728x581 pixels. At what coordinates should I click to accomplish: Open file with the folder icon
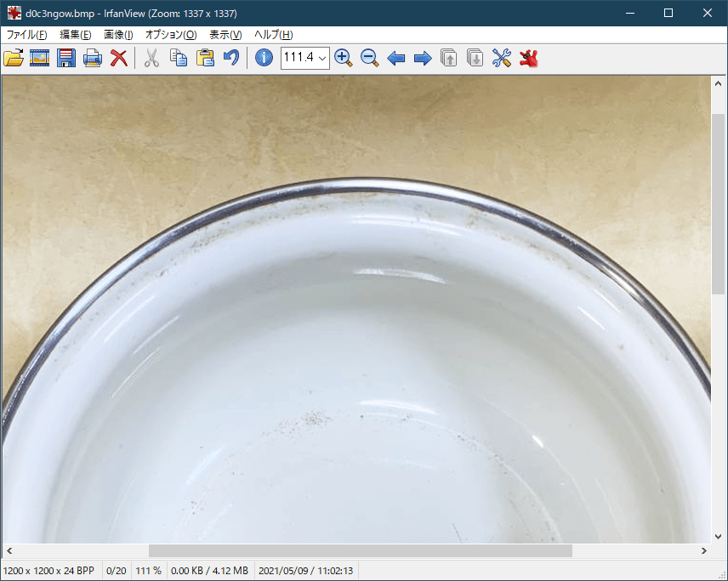coord(14,58)
